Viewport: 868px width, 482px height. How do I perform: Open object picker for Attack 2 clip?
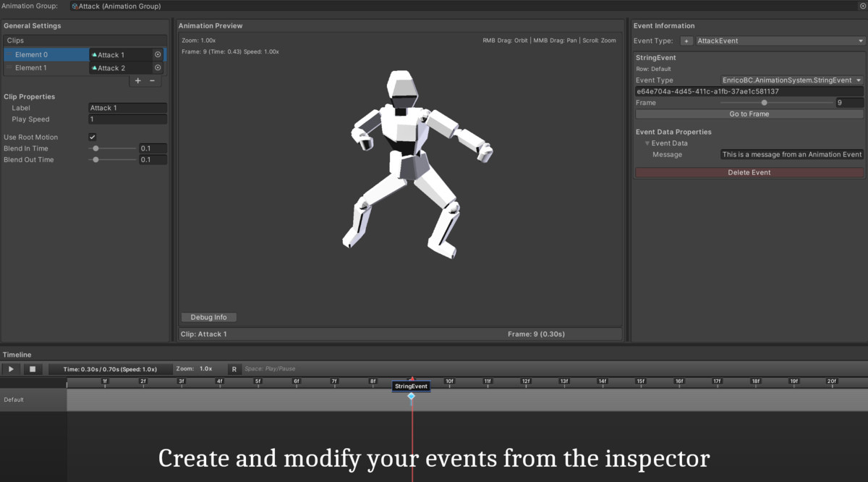158,68
